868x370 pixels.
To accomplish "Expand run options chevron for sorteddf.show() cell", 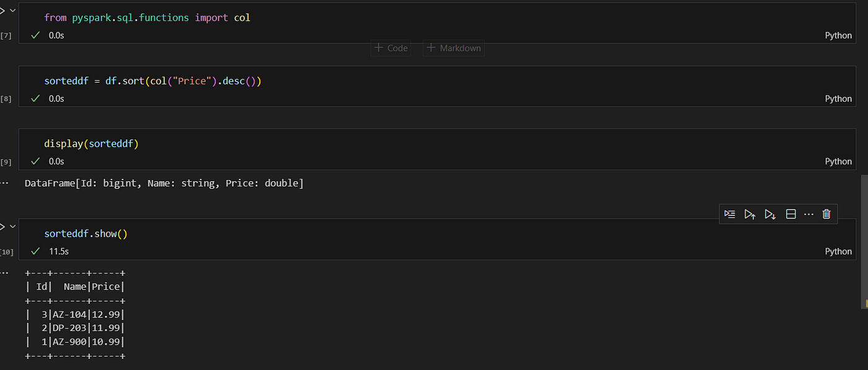I will click(12, 227).
